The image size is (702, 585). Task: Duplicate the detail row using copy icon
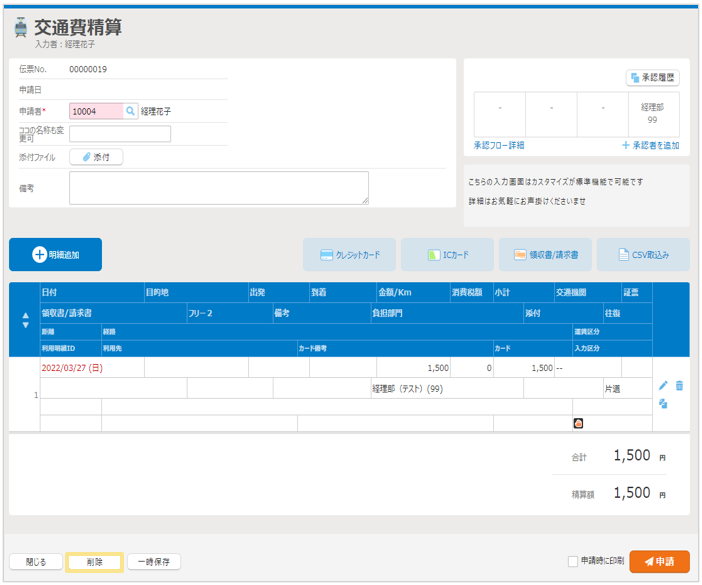[663, 404]
